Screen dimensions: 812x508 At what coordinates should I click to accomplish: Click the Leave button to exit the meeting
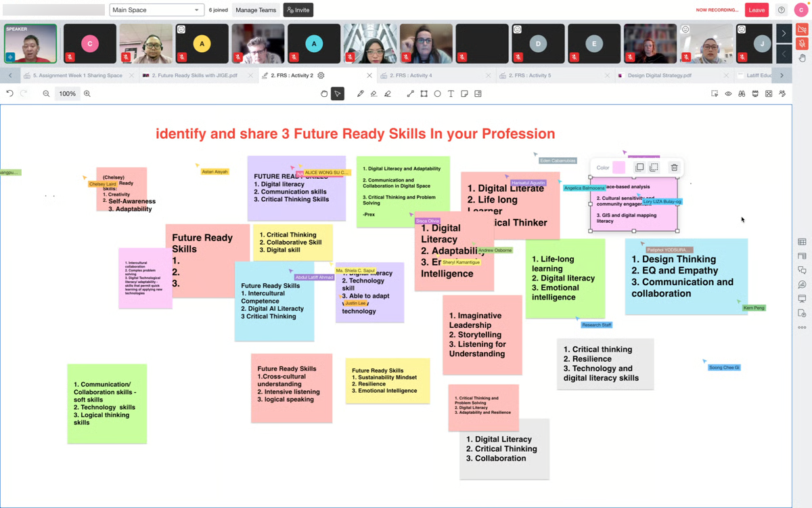click(757, 9)
